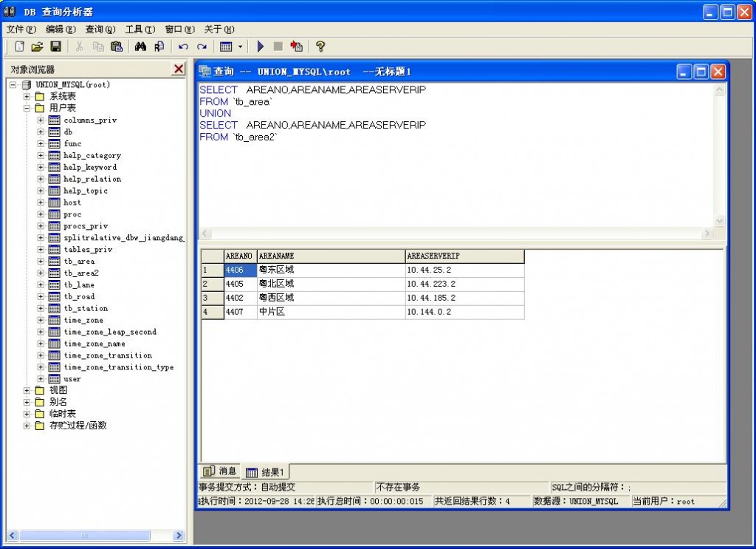This screenshot has width=756, height=549.
Task: Click the New file toolbar icon
Action: pos(20,47)
